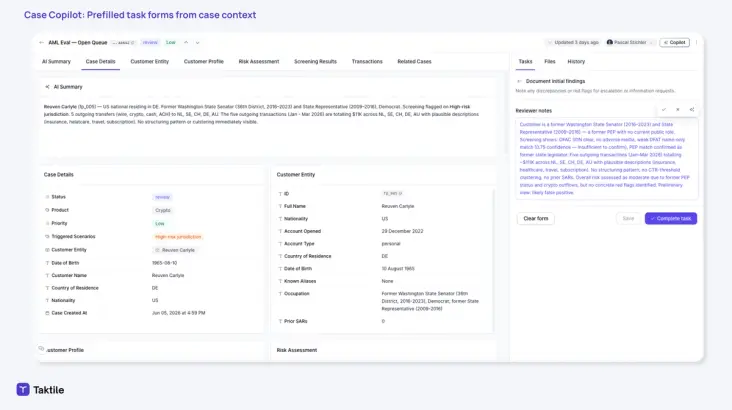The image size is (732, 410).
Task: Go to the Risk Assessment tab
Action: [x=259, y=62]
